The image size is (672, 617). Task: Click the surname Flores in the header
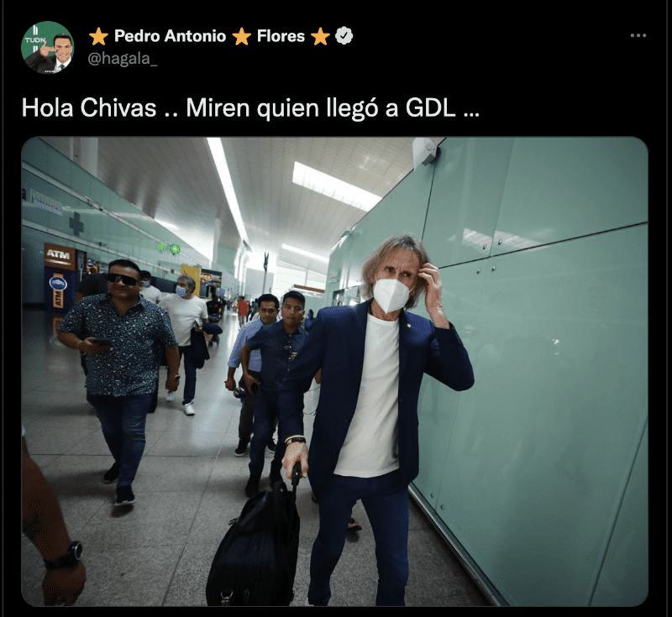[x=281, y=36]
